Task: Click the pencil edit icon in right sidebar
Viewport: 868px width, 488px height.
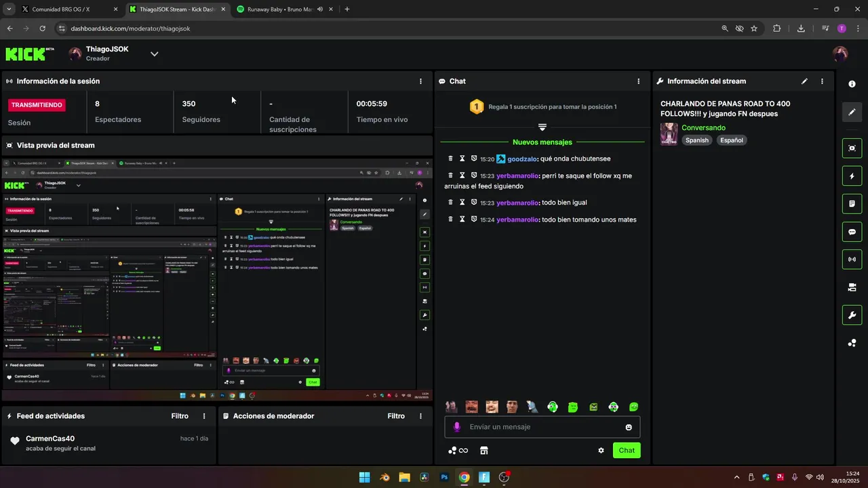Action: pos(852,112)
